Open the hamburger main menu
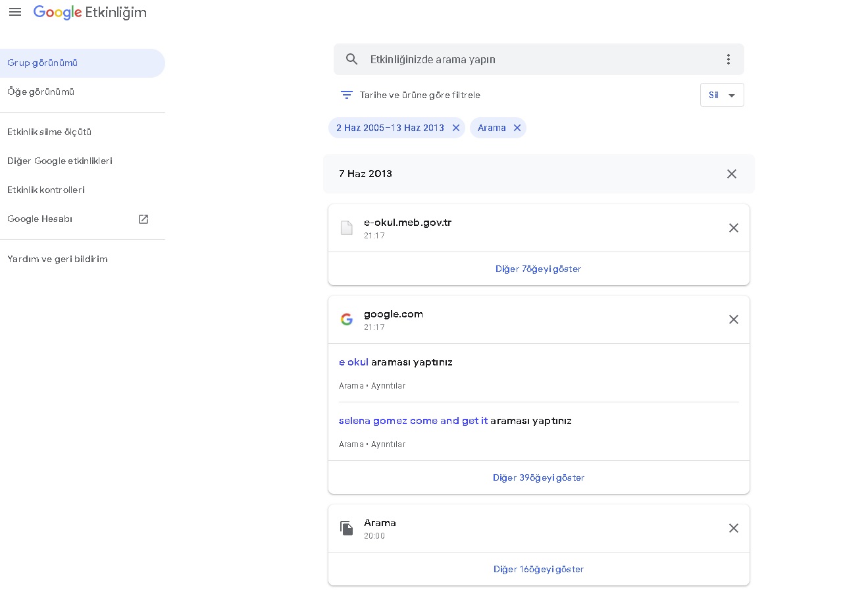The width and height of the screenshot is (868, 592). [x=15, y=12]
